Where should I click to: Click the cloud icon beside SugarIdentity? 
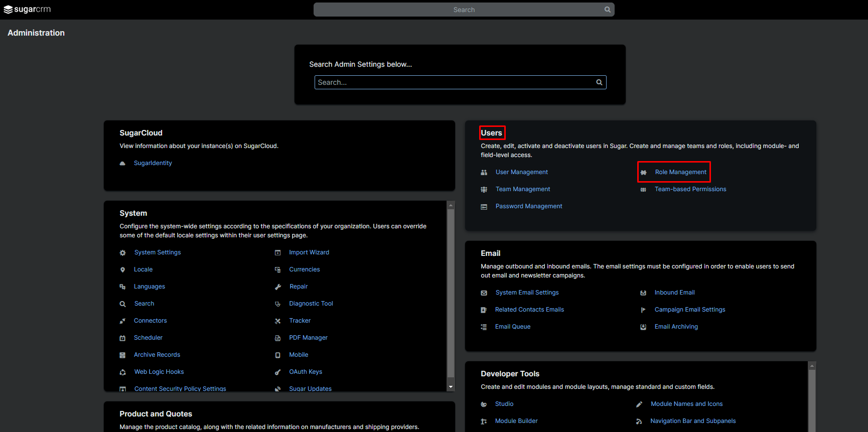122,163
